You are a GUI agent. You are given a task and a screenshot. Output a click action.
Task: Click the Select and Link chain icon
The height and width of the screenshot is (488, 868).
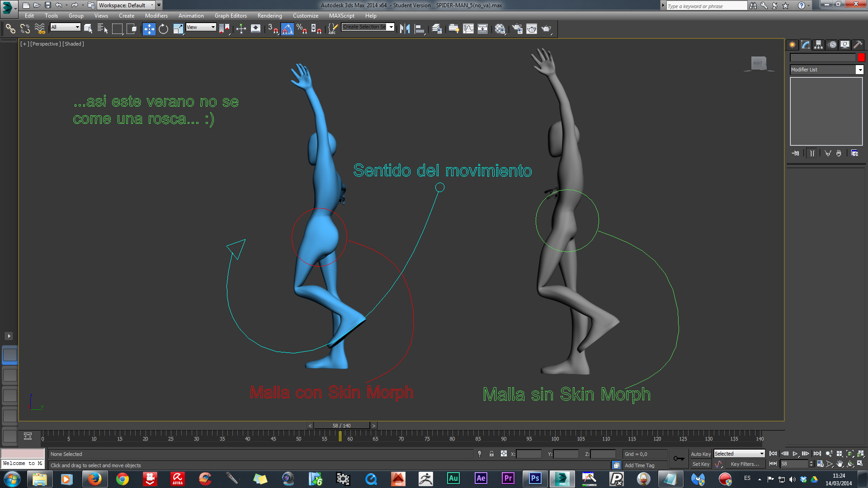(x=10, y=29)
